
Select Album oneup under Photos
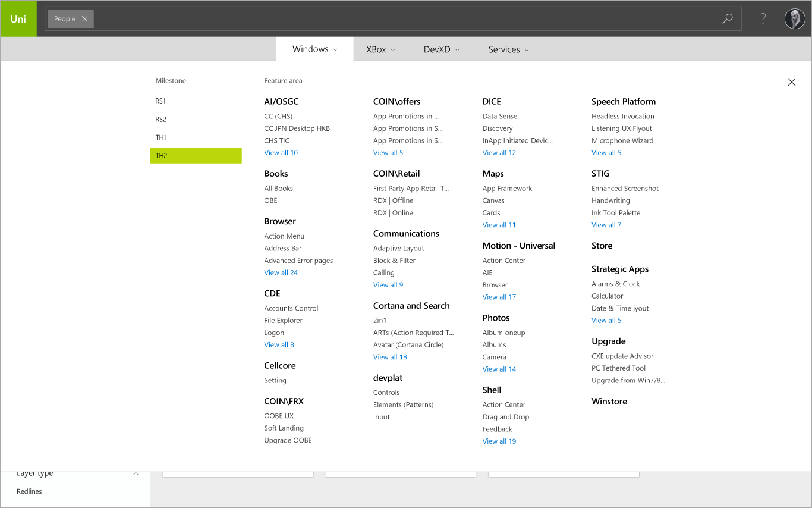tap(504, 333)
